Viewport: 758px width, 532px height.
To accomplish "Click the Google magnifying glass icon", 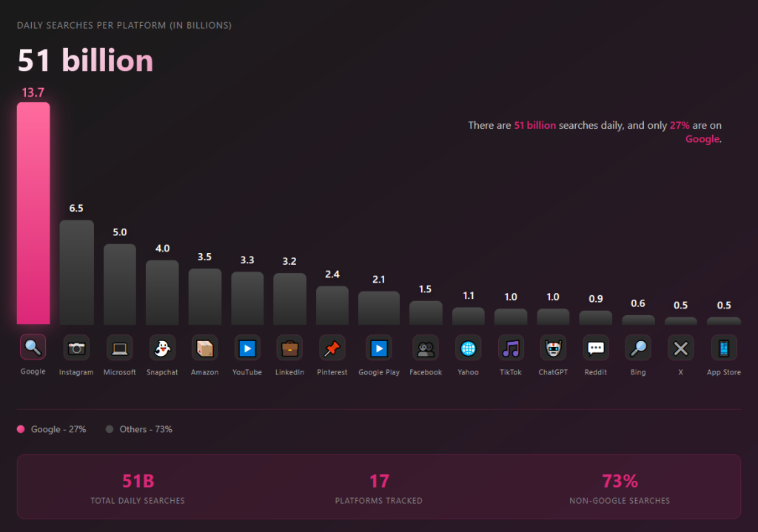I will coord(33,348).
